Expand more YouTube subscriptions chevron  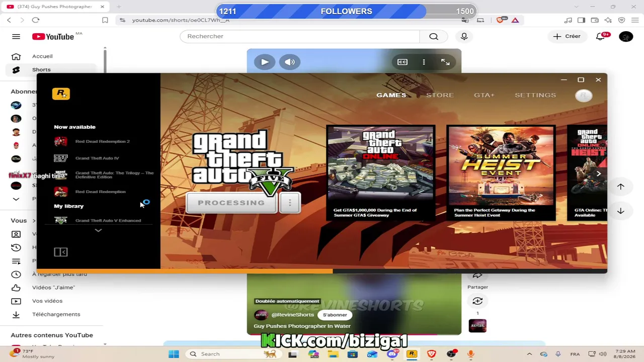[x=16, y=199]
